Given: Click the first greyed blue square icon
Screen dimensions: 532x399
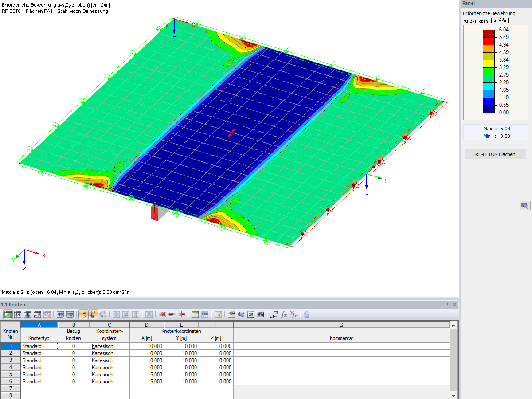Looking at the screenshot, I should point(117,314).
